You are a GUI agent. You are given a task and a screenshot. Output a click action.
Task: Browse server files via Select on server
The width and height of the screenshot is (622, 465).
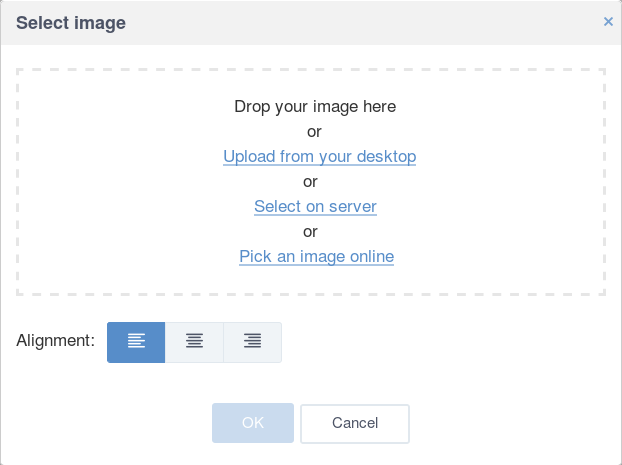tap(315, 206)
